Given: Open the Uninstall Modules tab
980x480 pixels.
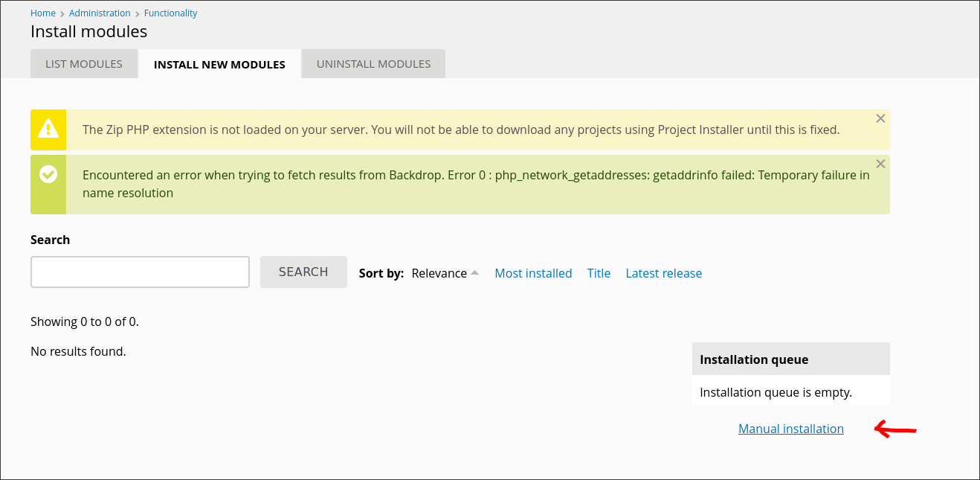Looking at the screenshot, I should coord(373,64).
